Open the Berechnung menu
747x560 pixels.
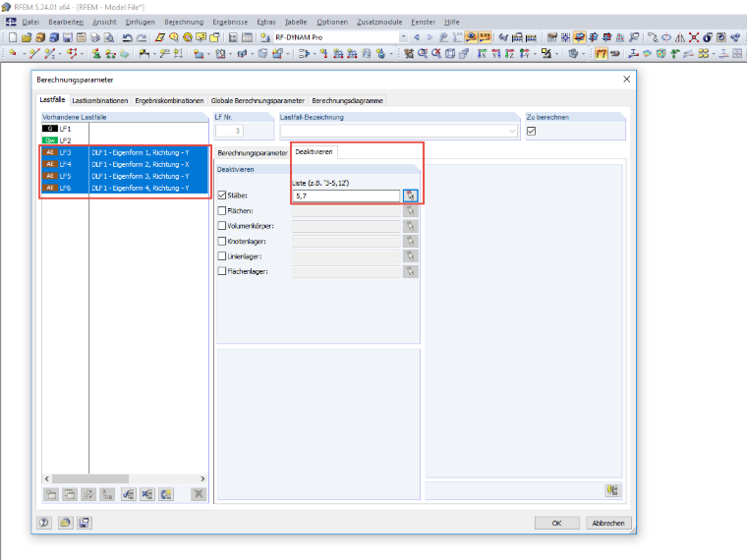(x=184, y=22)
